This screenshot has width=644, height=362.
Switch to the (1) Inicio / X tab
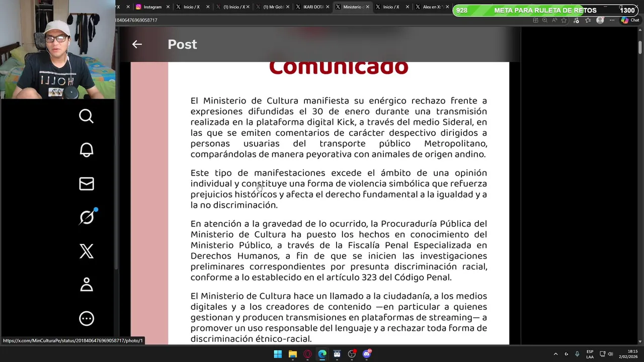pos(233,7)
